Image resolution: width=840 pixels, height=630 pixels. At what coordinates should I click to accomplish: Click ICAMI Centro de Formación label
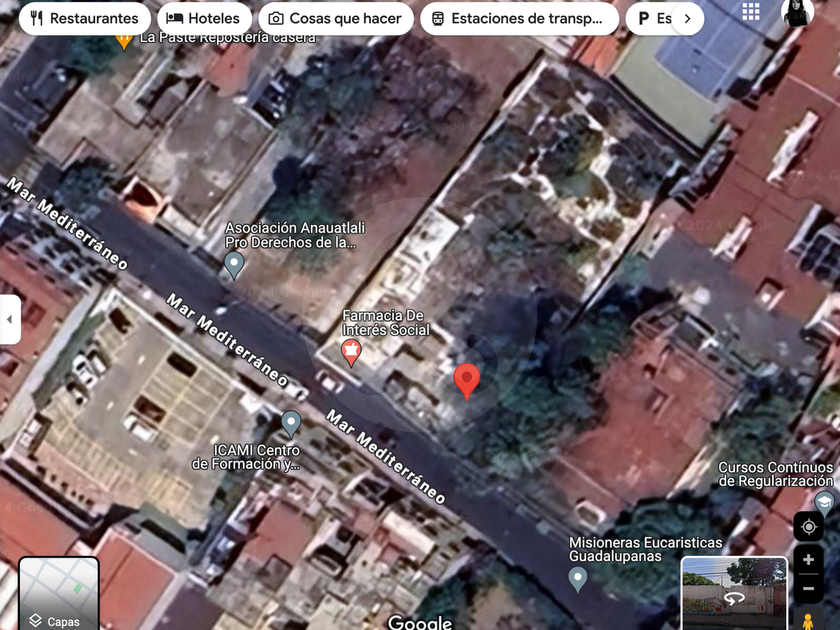[x=246, y=457]
